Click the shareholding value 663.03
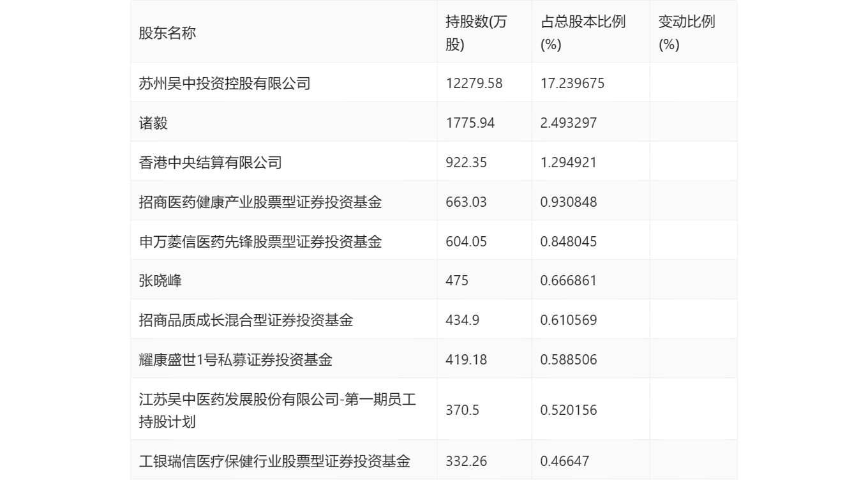The width and height of the screenshot is (868, 480). pyautogui.click(x=467, y=202)
